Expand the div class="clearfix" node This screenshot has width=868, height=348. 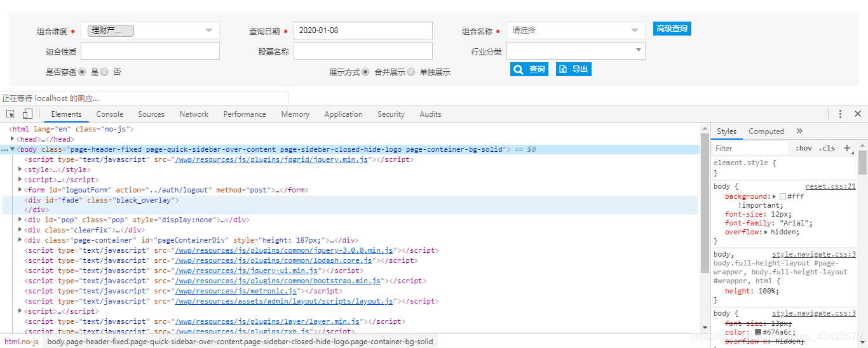pyautogui.click(x=20, y=230)
